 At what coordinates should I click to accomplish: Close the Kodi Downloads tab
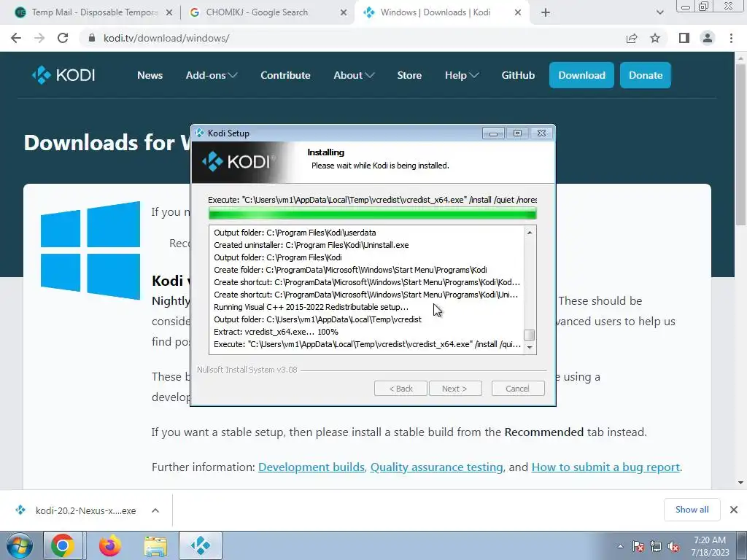tap(518, 13)
